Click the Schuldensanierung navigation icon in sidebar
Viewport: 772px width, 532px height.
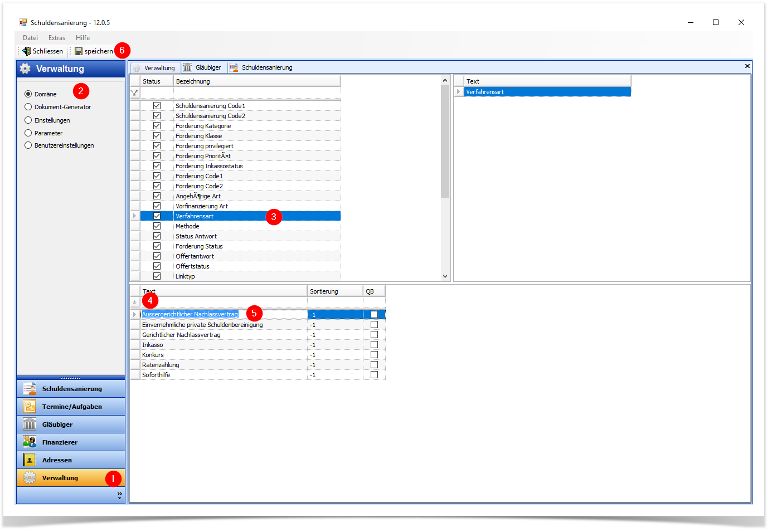pos(30,388)
